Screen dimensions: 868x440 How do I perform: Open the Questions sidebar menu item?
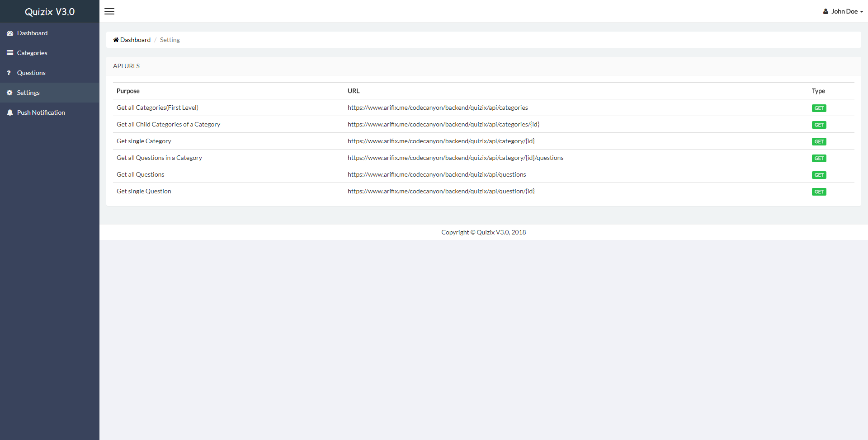point(31,73)
